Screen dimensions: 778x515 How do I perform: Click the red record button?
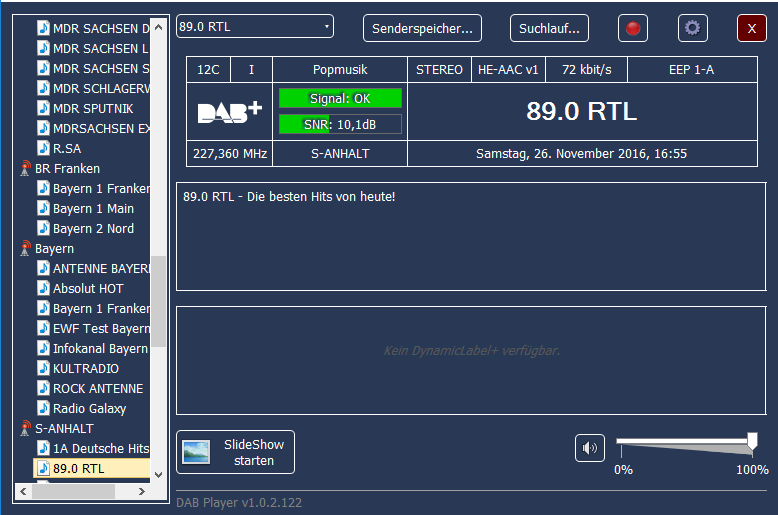point(632,28)
